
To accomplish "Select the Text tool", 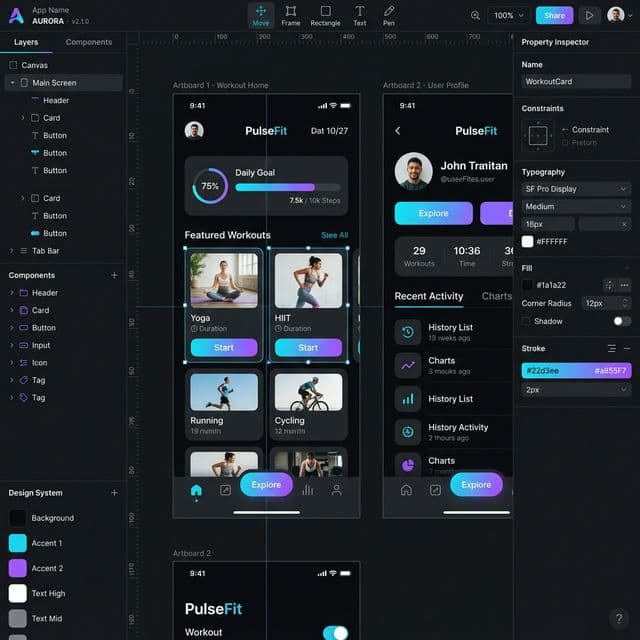I will point(360,16).
